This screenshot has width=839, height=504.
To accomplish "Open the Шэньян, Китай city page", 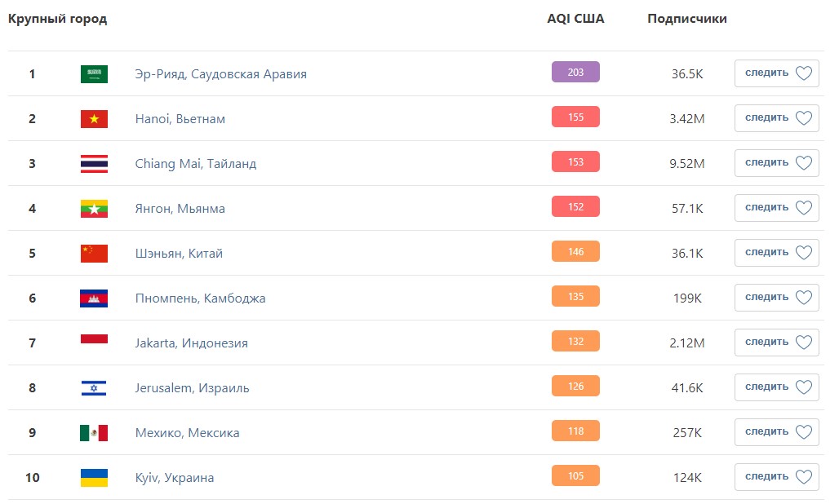I will click(x=179, y=254).
